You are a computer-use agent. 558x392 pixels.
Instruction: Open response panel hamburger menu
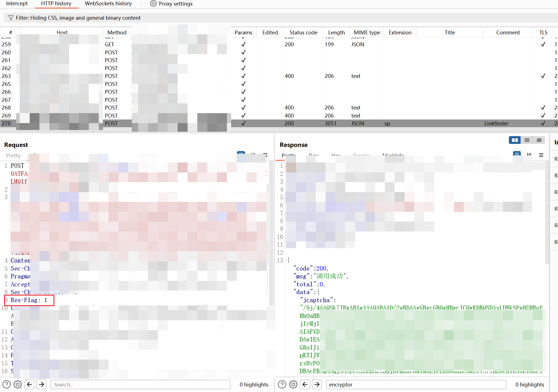(x=541, y=155)
